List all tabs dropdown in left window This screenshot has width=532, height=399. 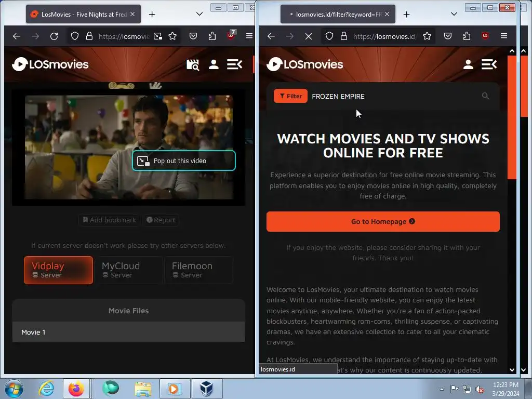(x=199, y=14)
